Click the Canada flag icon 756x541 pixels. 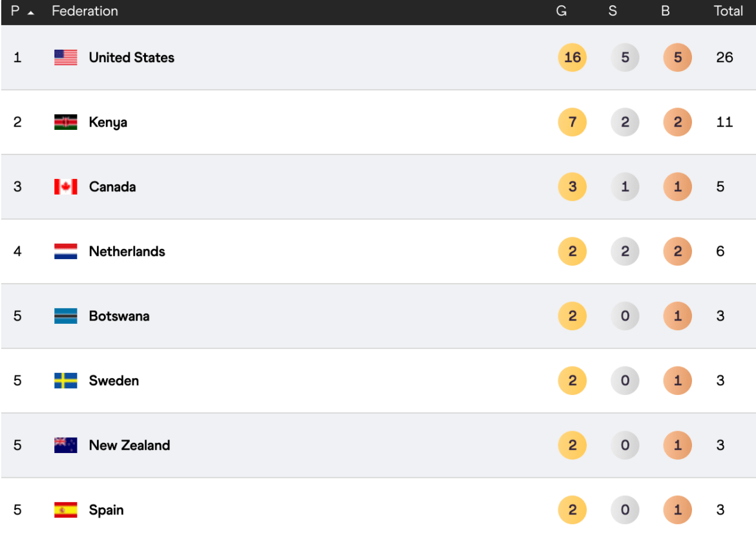tap(65, 187)
